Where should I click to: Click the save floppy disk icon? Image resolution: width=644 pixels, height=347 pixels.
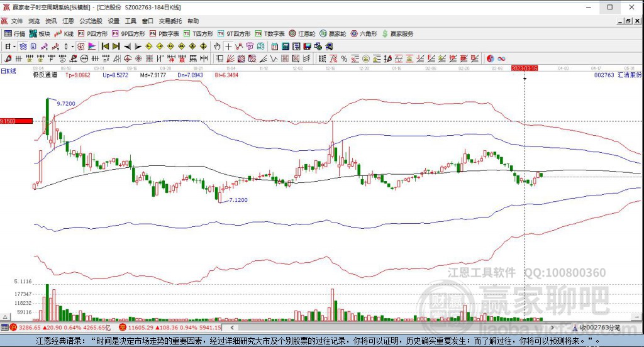[307, 47]
